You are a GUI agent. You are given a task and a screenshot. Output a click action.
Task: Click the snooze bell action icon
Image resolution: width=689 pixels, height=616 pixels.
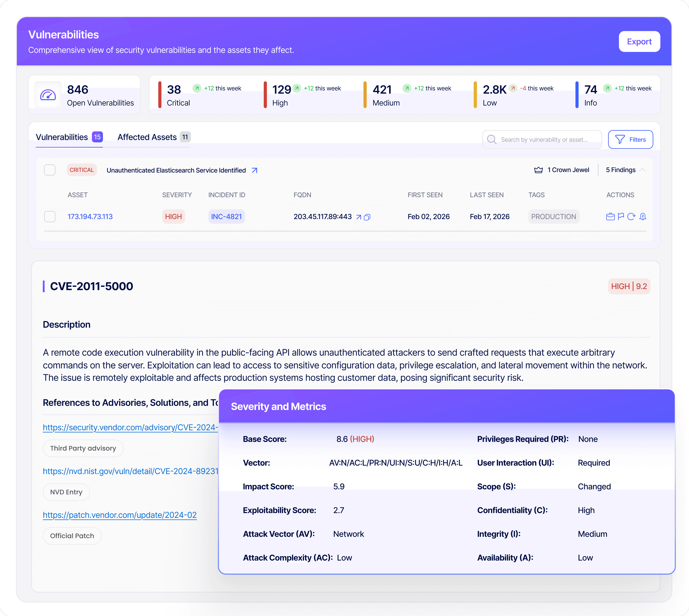pos(643,217)
